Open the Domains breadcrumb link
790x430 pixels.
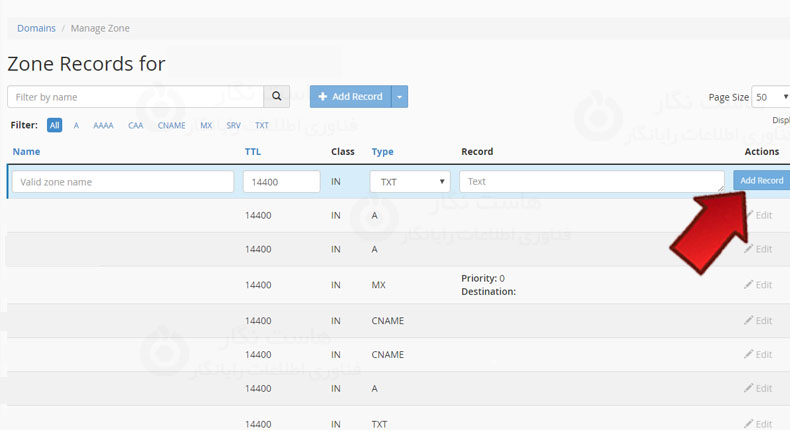tap(36, 28)
